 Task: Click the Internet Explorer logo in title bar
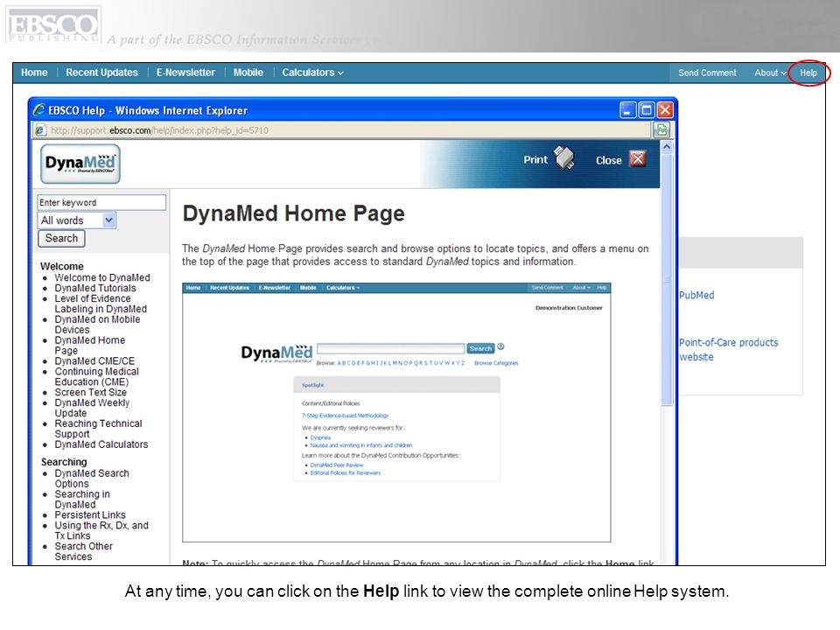pos(39,110)
